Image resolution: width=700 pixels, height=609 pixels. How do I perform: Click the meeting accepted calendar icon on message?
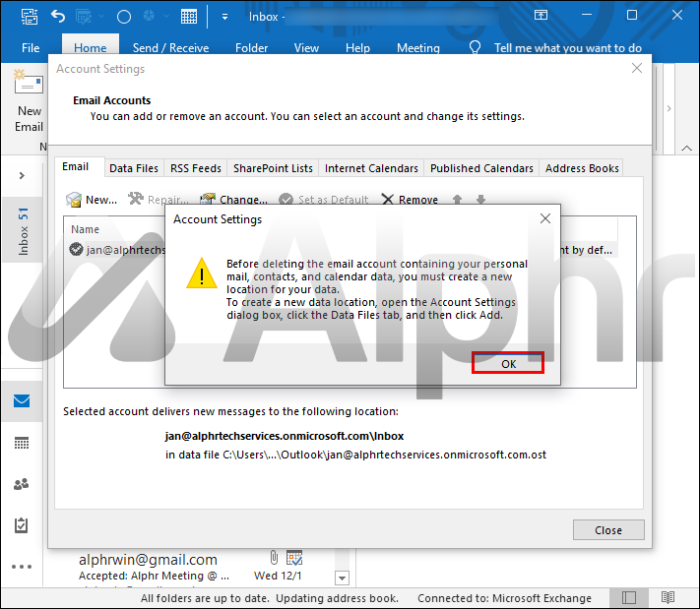pyautogui.click(x=294, y=558)
